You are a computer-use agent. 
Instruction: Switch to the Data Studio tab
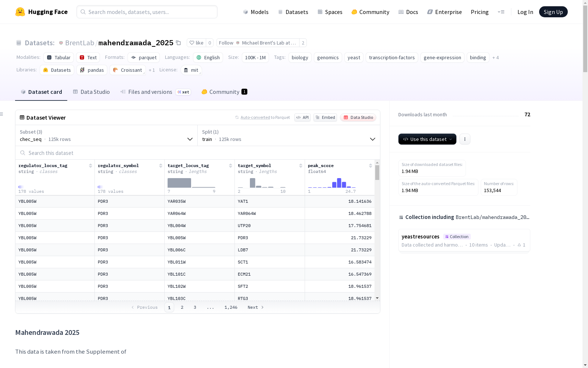click(x=92, y=92)
